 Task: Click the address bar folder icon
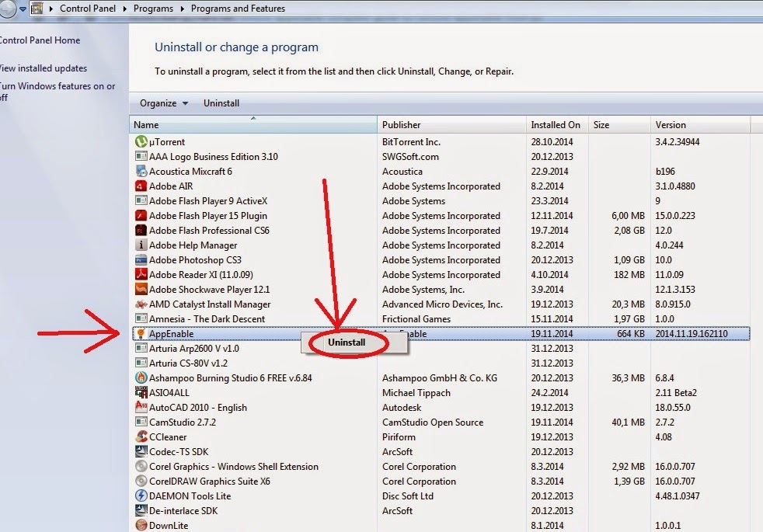[37, 9]
